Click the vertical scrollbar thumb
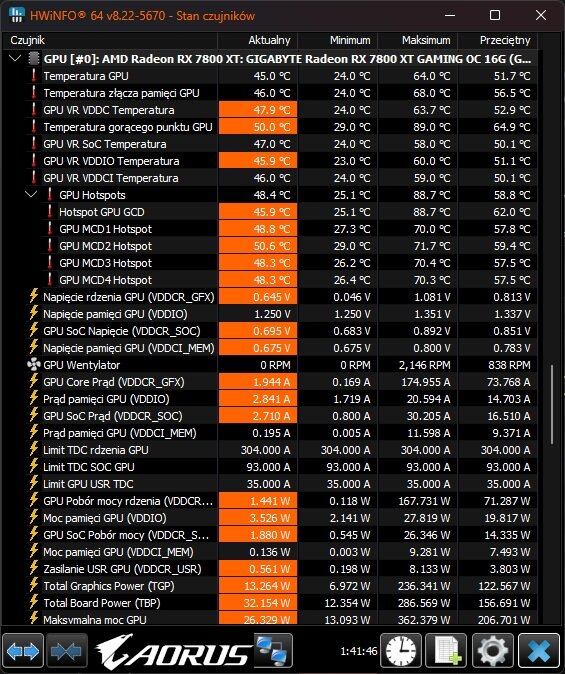The image size is (565, 674). [552, 404]
